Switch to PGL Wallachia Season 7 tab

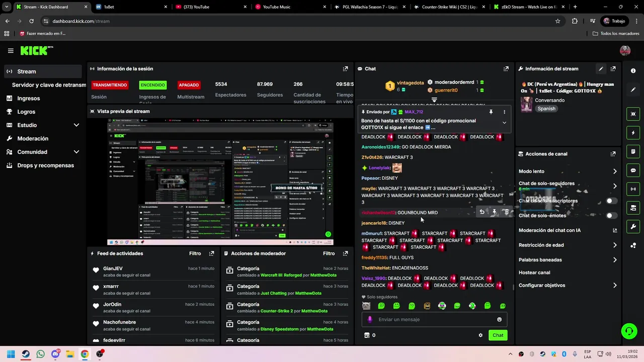point(370,7)
